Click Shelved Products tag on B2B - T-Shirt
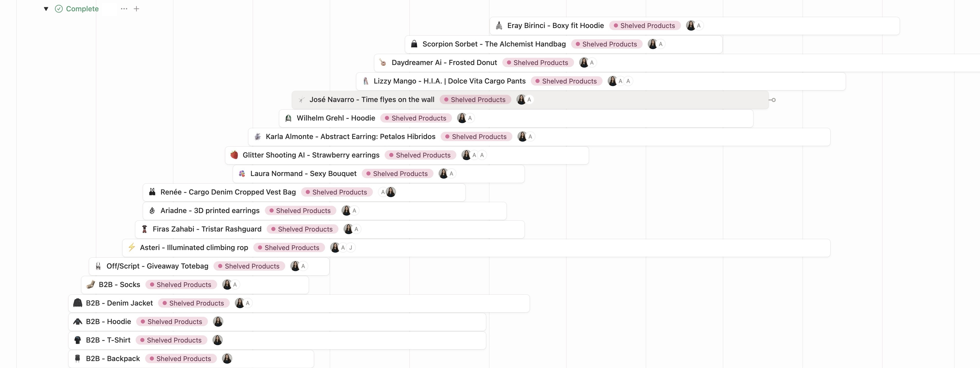This screenshot has height=368, width=980. pos(172,340)
